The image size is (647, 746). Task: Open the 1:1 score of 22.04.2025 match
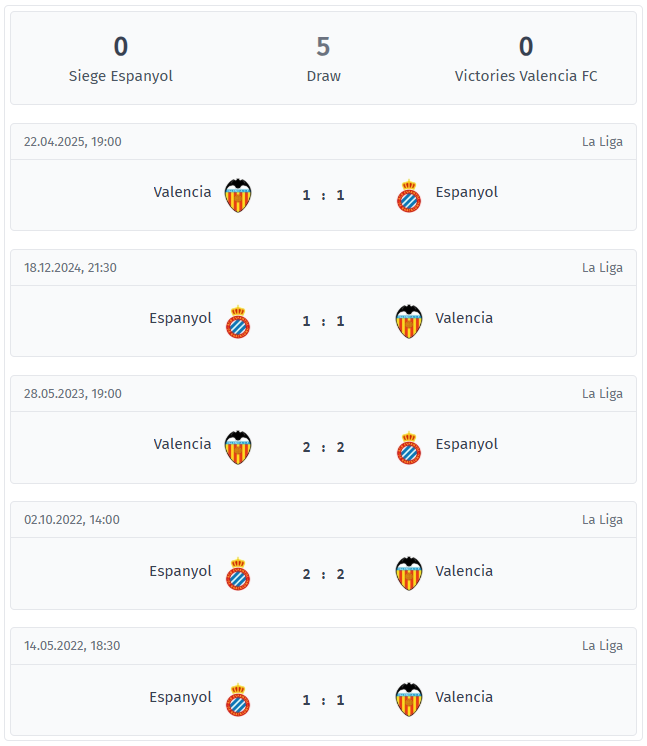pyautogui.click(x=324, y=195)
